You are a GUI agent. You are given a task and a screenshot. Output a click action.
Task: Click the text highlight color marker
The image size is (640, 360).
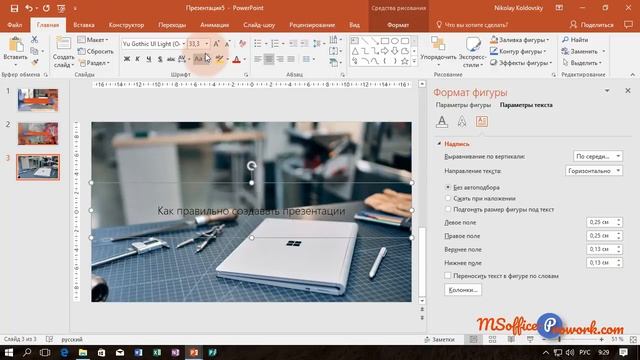tap(220, 60)
